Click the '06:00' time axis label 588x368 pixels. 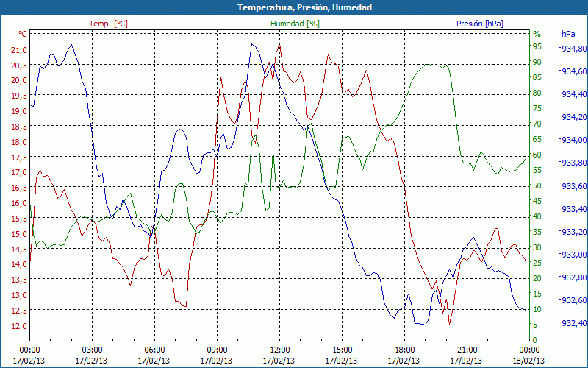point(154,350)
